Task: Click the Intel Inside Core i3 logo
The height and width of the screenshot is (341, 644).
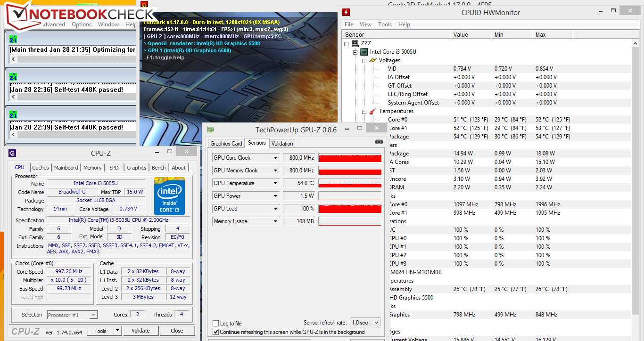Action: point(169,196)
